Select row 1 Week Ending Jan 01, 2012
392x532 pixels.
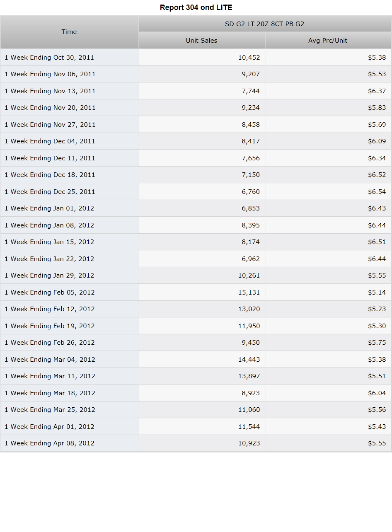(196, 208)
